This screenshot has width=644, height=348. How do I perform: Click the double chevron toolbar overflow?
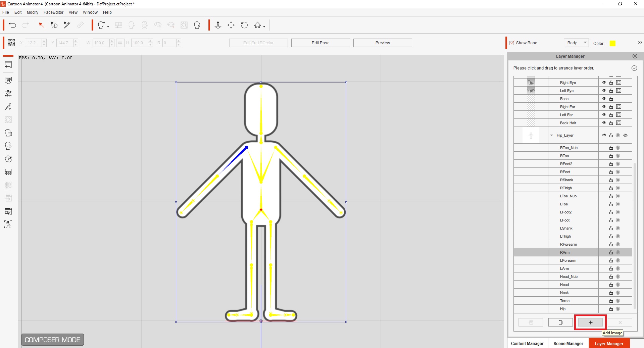click(x=640, y=43)
